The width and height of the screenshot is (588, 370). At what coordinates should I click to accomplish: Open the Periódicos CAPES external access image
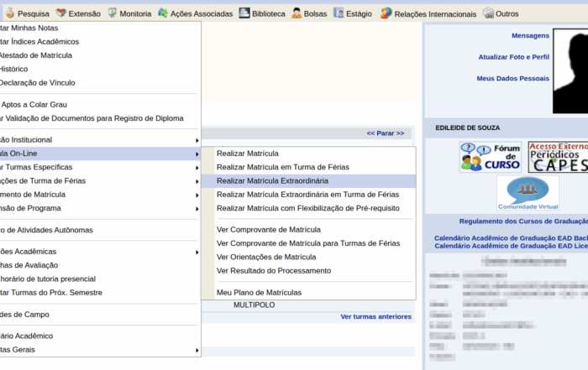(557, 157)
